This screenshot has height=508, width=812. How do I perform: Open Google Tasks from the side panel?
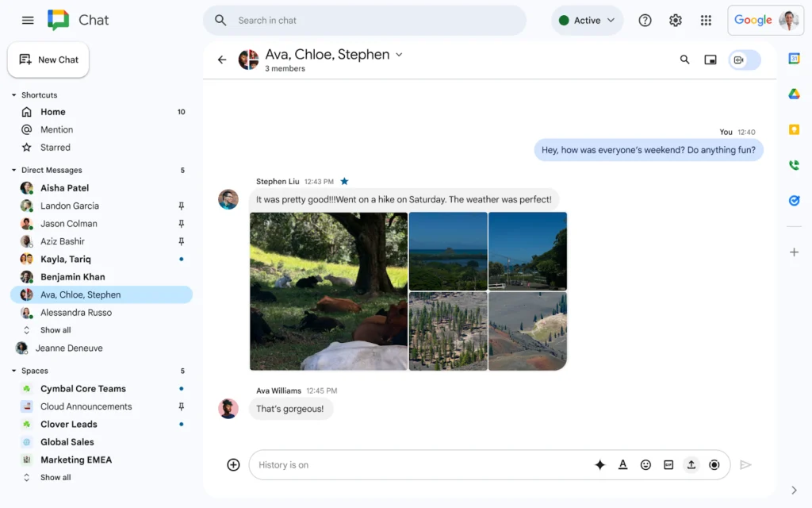[x=795, y=201]
